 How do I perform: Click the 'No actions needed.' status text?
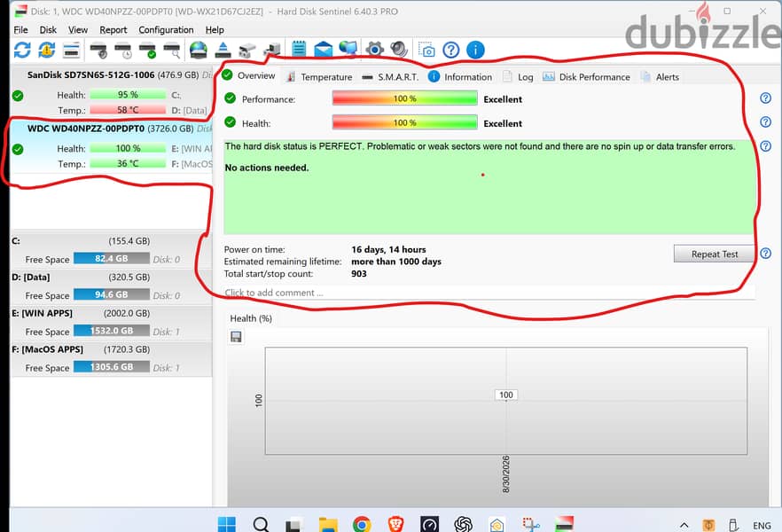pos(267,168)
